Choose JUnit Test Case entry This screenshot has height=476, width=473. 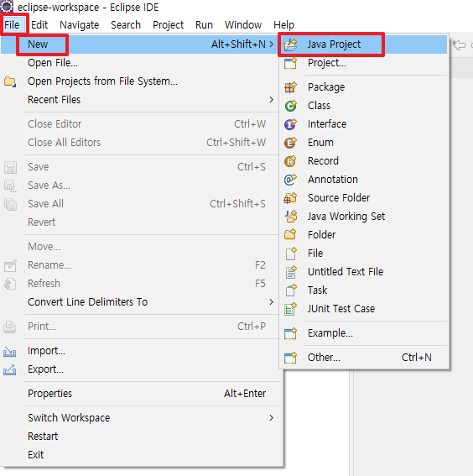click(x=363, y=309)
